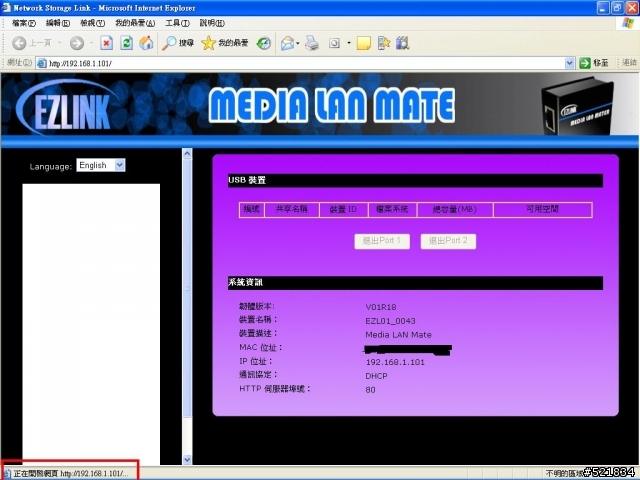Screen dimensions: 640x480
Task: Click the Stop loading icon
Action: point(107,43)
